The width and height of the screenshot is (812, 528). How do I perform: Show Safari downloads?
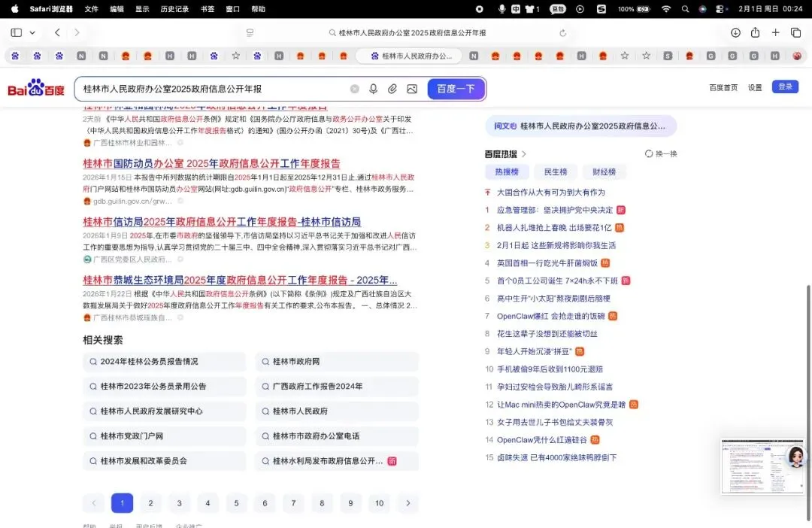click(735, 32)
